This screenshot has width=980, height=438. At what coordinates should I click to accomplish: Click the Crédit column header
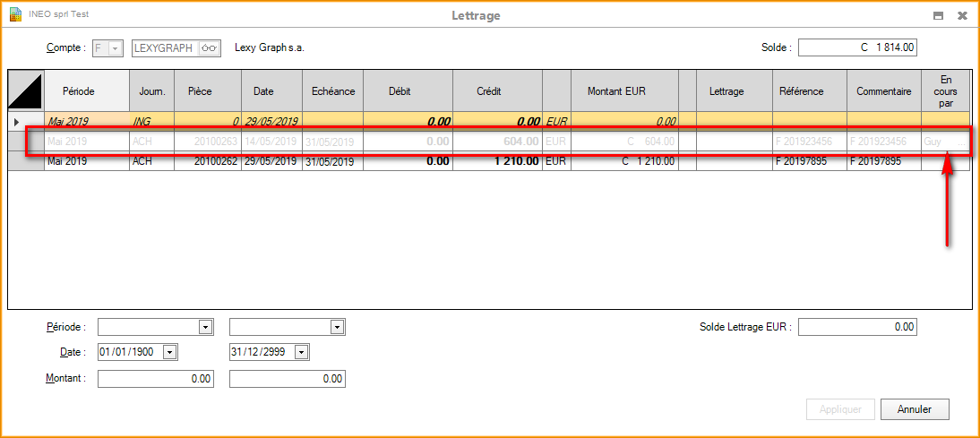point(488,91)
